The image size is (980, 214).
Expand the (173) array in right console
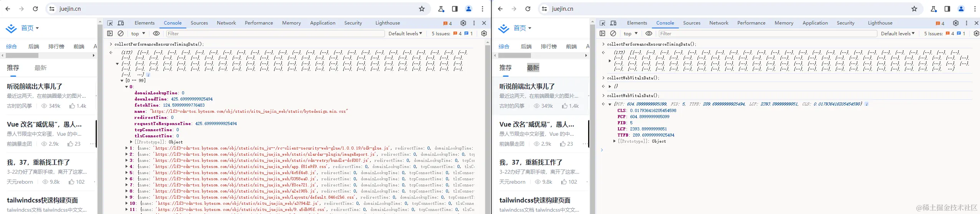point(610,61)
